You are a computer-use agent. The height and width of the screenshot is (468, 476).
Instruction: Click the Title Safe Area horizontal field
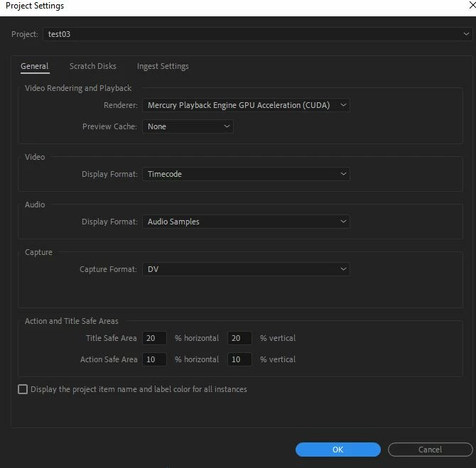154,338
